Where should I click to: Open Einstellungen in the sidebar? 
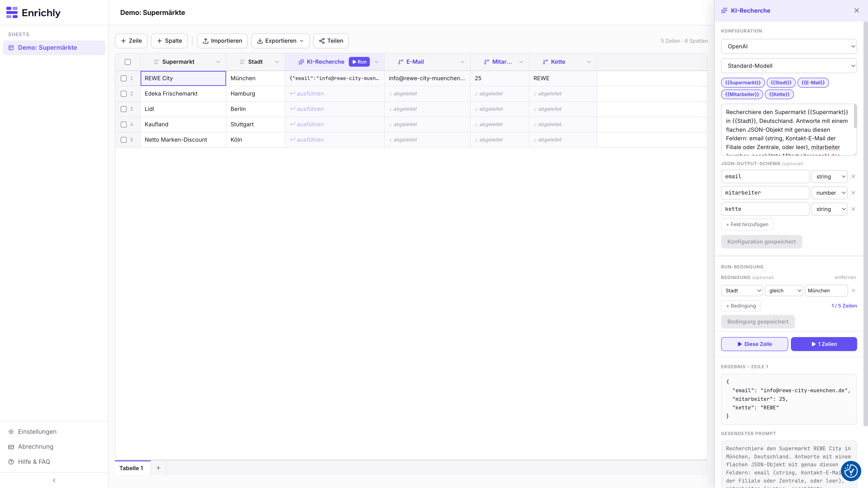point(37,432)
